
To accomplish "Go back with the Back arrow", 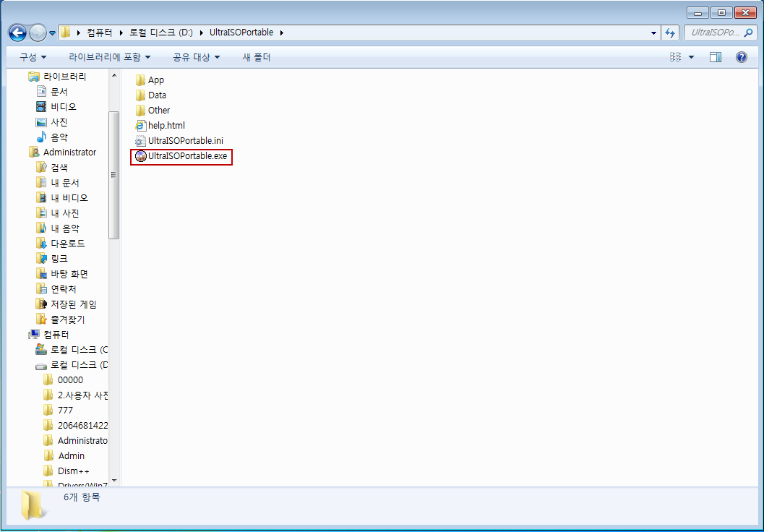I will click(x=17, y=33).
